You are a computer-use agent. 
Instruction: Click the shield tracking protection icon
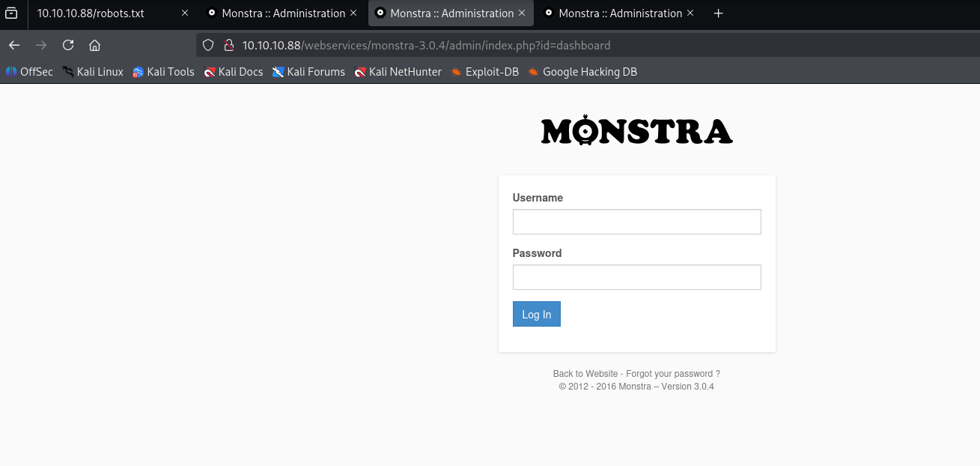click(x=209, y=45)
